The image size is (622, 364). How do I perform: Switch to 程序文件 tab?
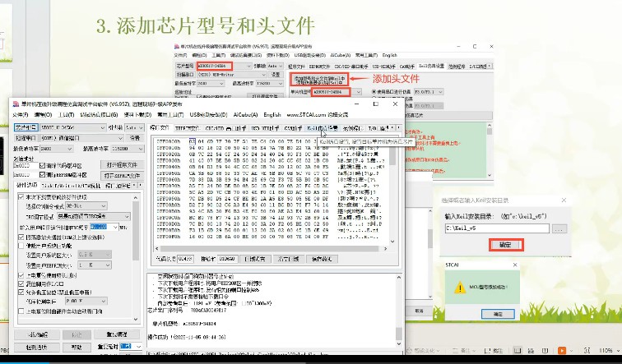click(160, 127)
